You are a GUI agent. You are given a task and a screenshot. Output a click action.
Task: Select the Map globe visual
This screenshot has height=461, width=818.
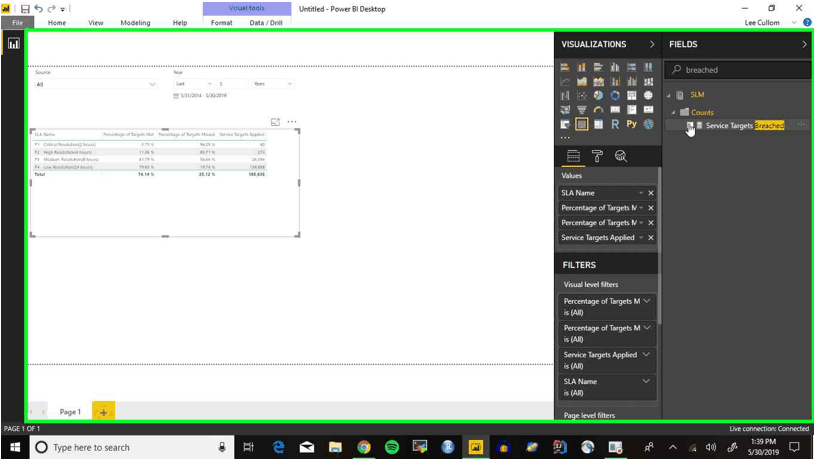[x=648, y=95]
